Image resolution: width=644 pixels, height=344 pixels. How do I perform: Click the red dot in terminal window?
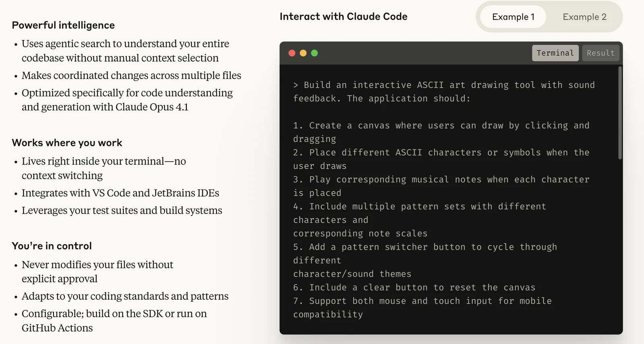292,53
